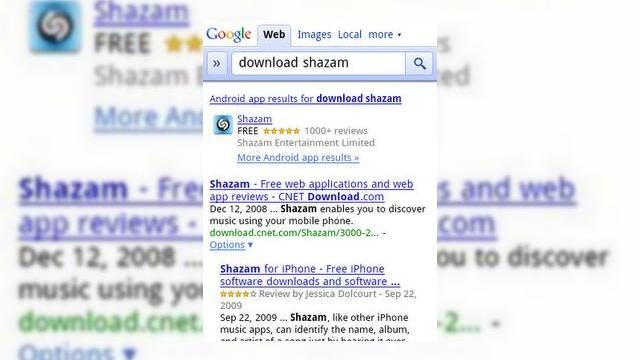The image size is (640, 360).
Task: Click the five-star rating of Shazam app
Action: [x=282, y=131]
